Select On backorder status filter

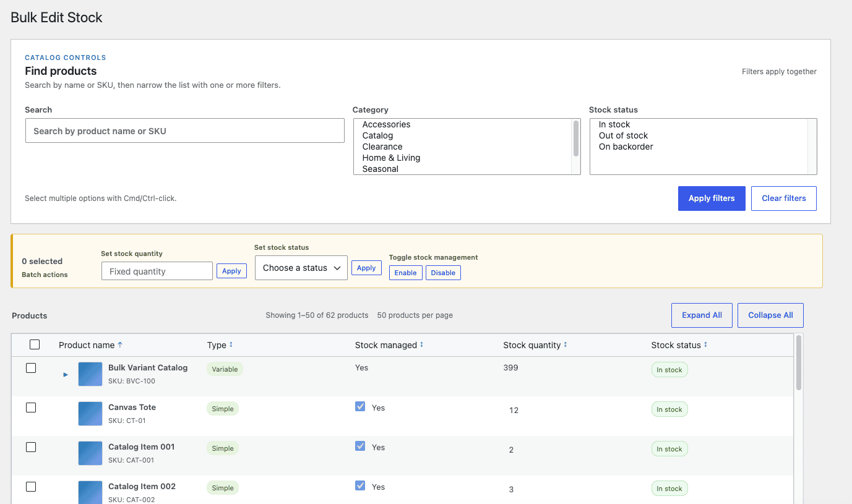tap(699, 147)
